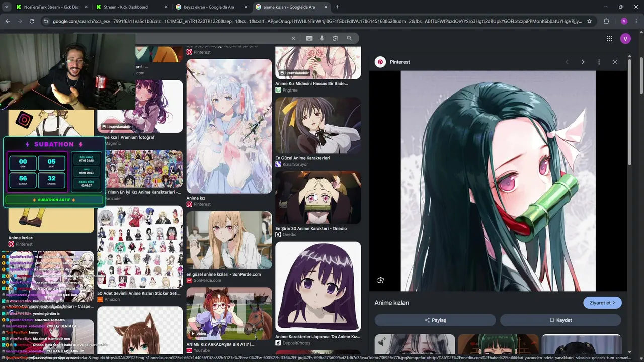
Task: Open the purple-haired Magnific premium photo thumbnail
Action: click(x=140, y=106)
